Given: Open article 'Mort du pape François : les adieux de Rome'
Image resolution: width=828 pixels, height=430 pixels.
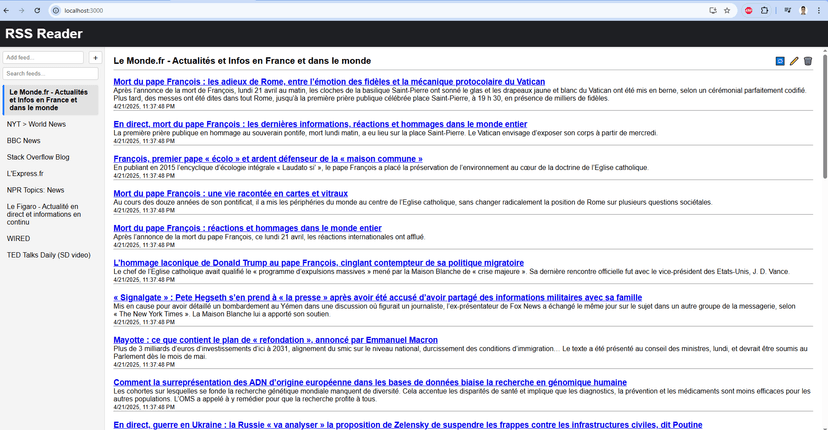Looking at the screenshot, I should coord(329,82).
